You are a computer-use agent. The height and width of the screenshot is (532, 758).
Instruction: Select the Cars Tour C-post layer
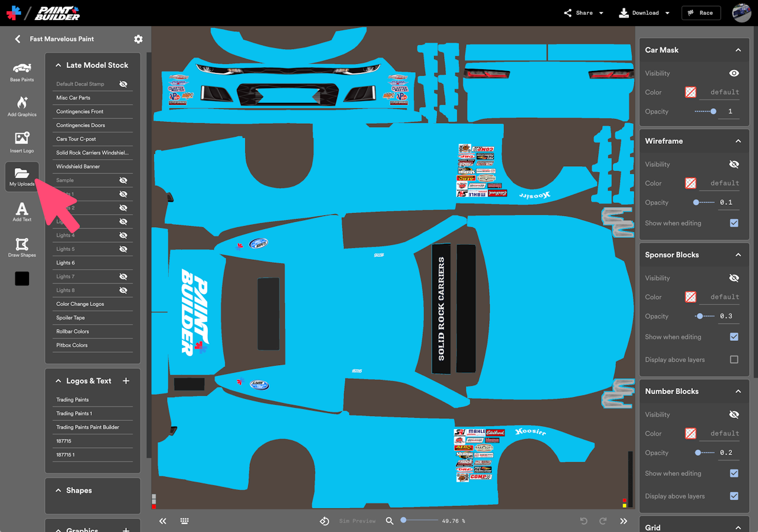[x=92, y=139]
